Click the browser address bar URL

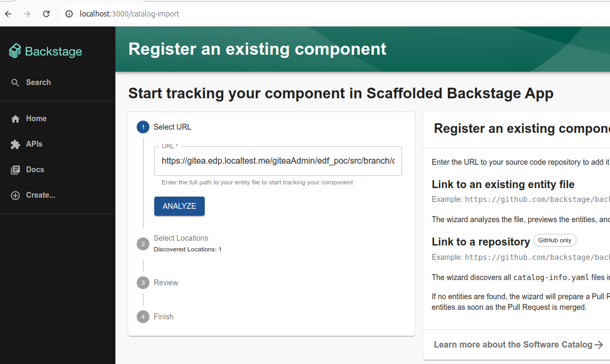(130, 14)
